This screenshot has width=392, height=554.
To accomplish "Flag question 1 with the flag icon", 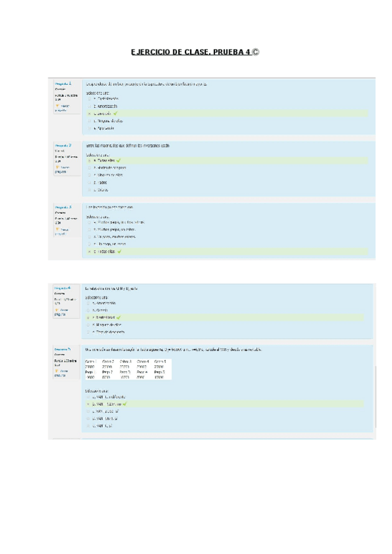I will 57,106.
